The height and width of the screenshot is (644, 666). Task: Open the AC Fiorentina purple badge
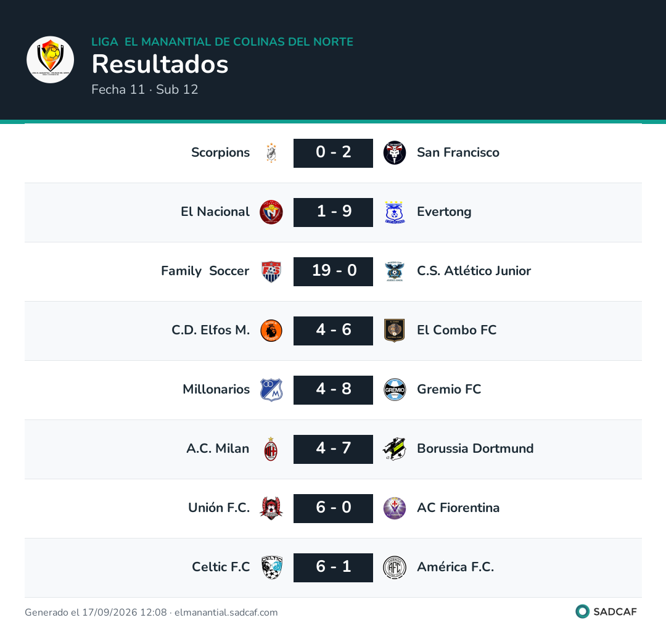[x=395, y=508]
